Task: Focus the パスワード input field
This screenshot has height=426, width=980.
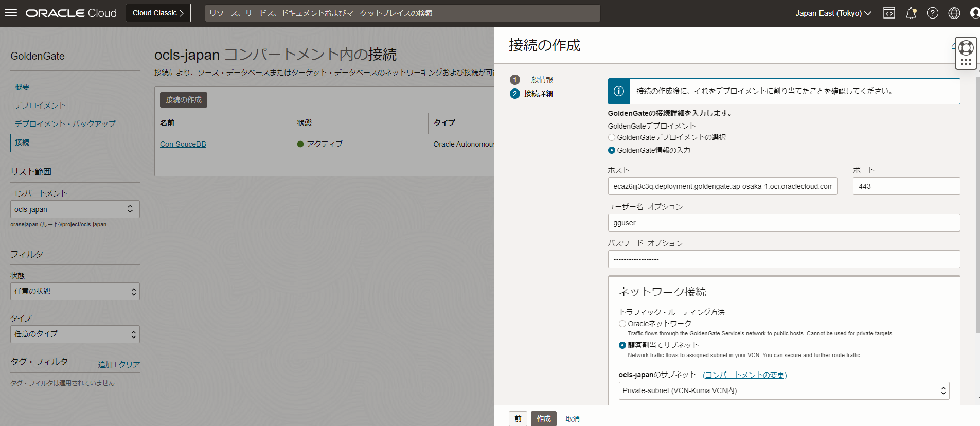Action: (784, 259)
